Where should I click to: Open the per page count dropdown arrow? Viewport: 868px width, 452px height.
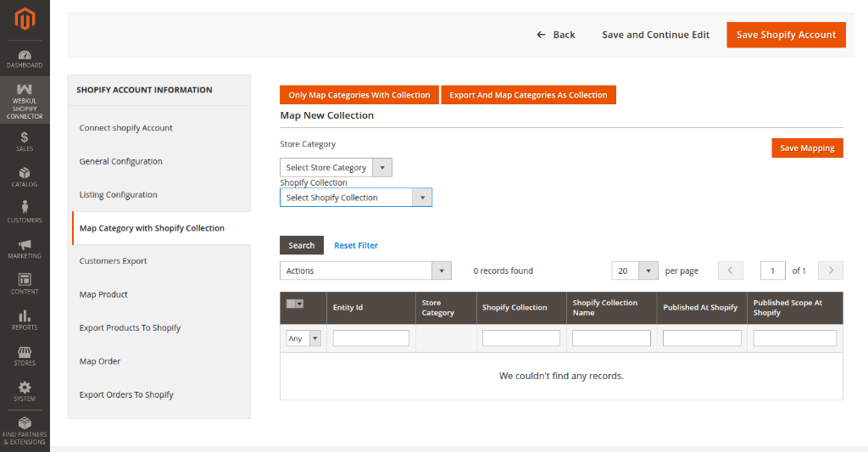pyautogui.click(x=648, y=271)
